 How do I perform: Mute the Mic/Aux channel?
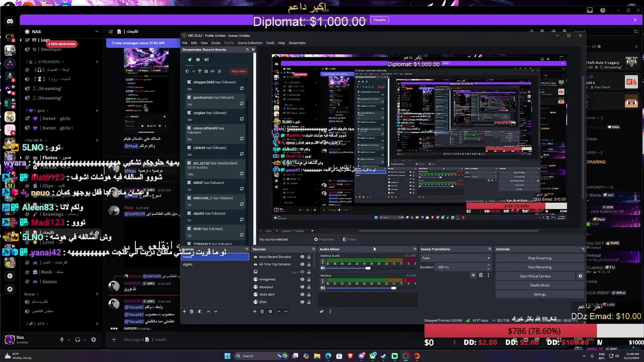click(323, 288)
